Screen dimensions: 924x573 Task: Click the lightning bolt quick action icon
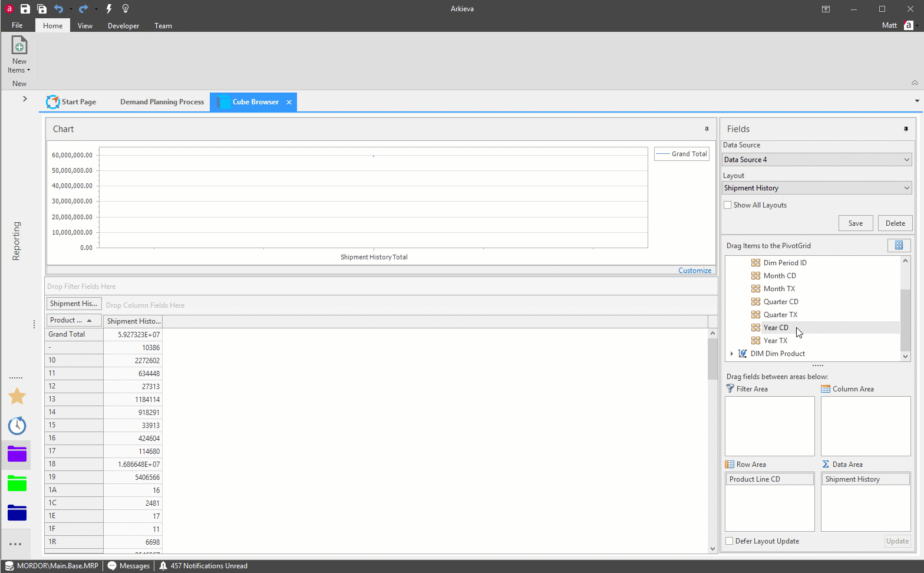point(109,9)
